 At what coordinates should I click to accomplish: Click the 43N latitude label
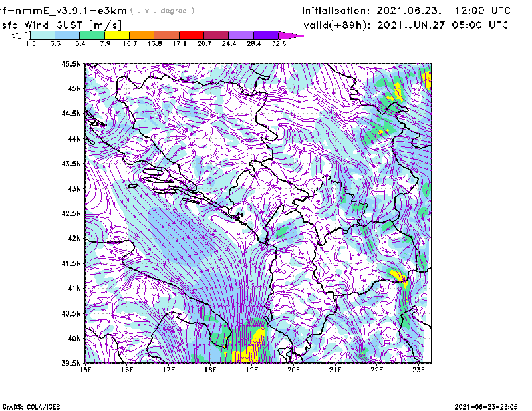(x=74, y=188)
